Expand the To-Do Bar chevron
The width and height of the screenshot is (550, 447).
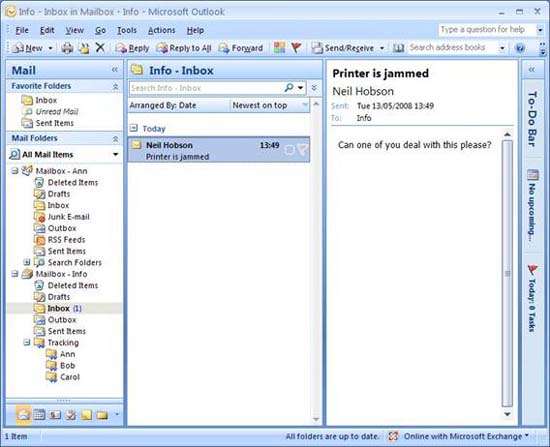coord(532,70)
